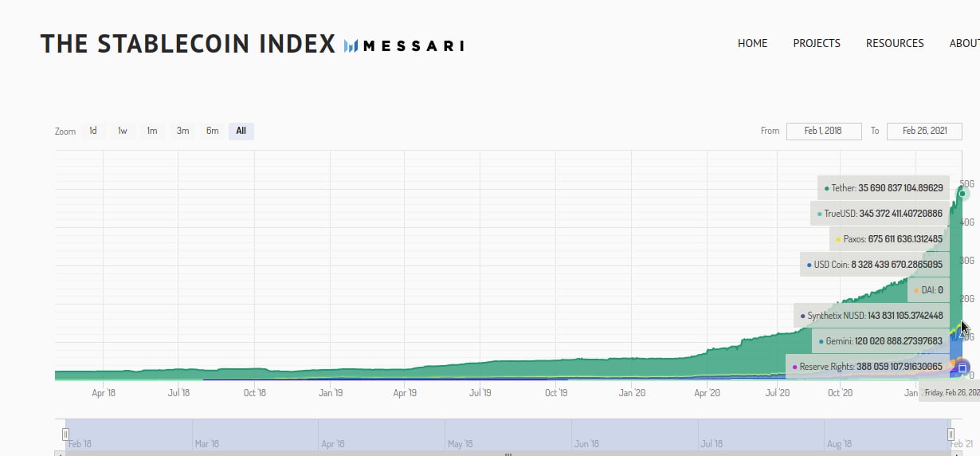Select the All zoom range
This screenshot has height=456, width=980.
click(x=241, y=131)
